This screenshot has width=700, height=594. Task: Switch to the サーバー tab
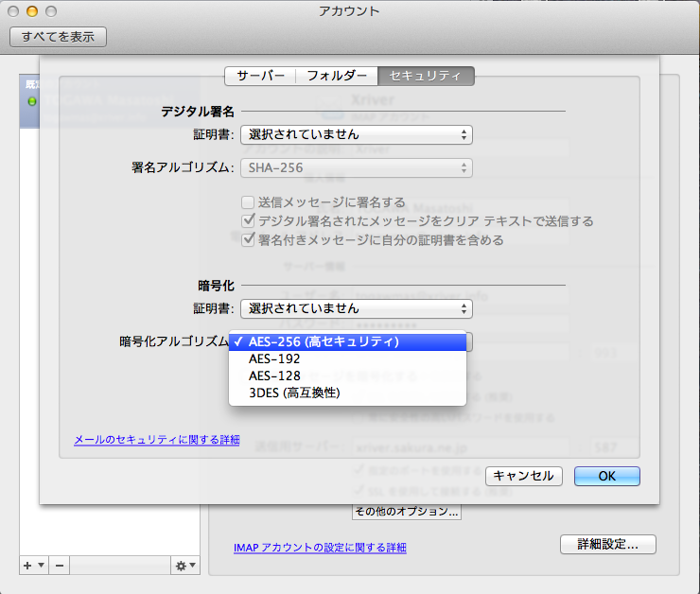(260, 76)
